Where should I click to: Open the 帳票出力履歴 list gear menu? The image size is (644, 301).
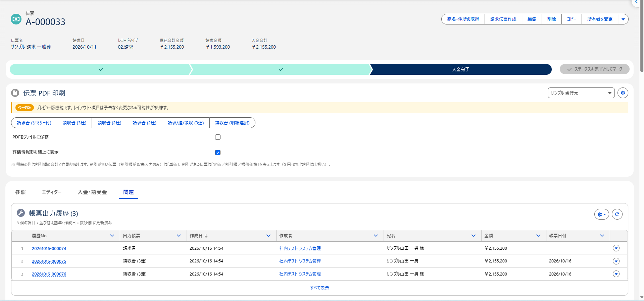pyautogui.click(x=601, y=214)
